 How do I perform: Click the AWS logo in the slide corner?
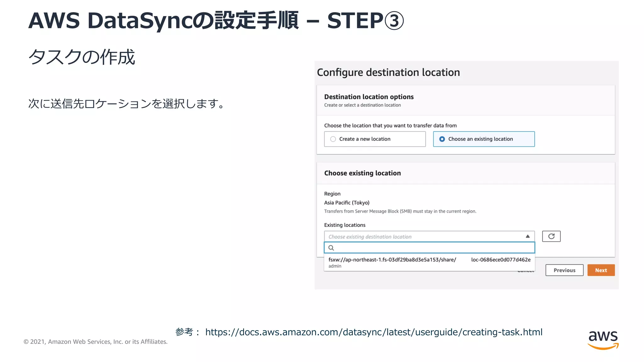pyautogui.click(x=603, y=340)
